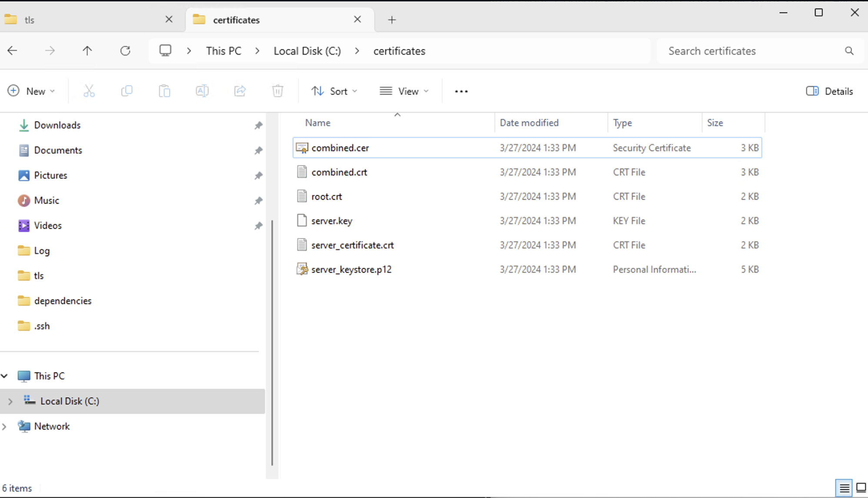
Task: Open Pictures in the sidebar
Action: [x=50, y=176]
